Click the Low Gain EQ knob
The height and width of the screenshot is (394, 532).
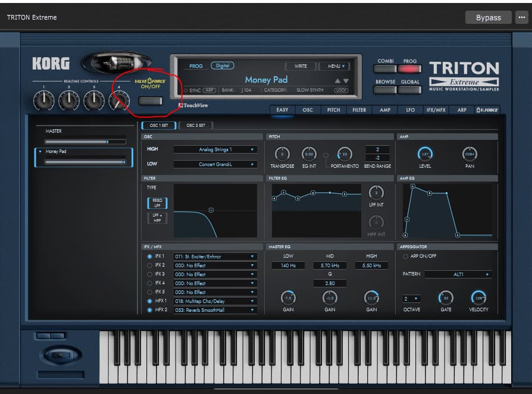point(288,298)
